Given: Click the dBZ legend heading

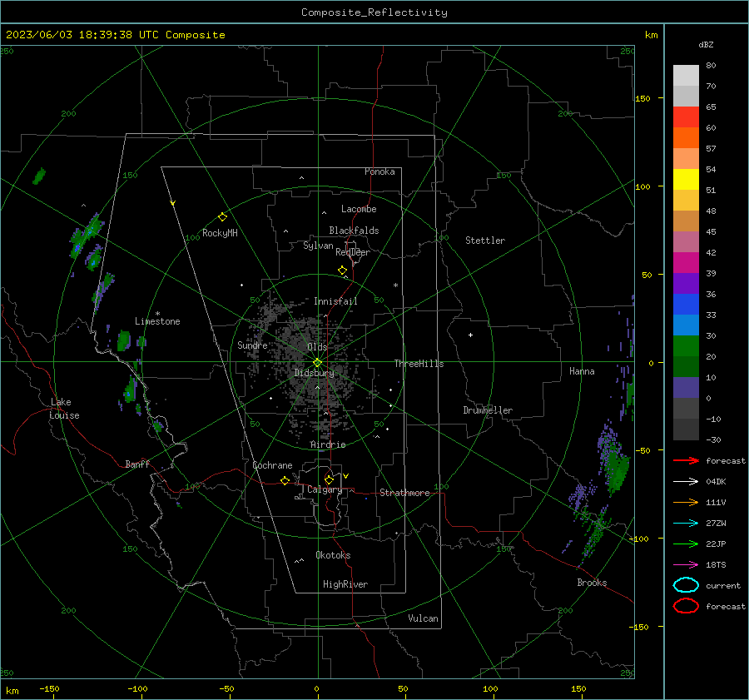Looking at the screenshot, I should pyautogui.click(x=706, y=44).
